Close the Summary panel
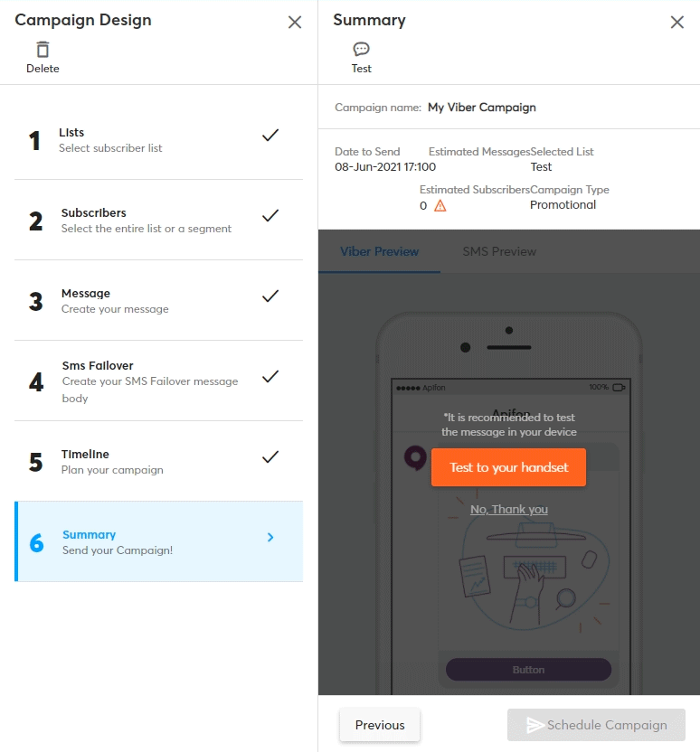Image resolution: width=700 pixels, height=752 pixels. point(676,22)
